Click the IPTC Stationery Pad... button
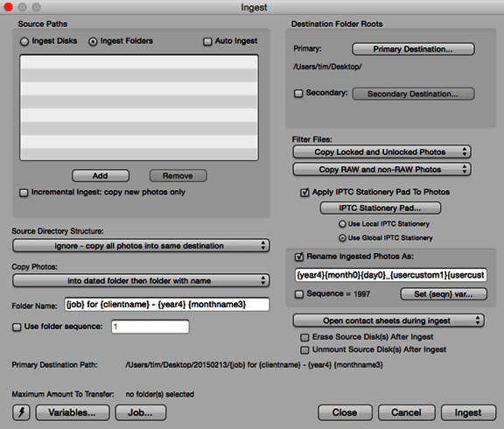This screenshot has height=429, width=504. (381, 208)
